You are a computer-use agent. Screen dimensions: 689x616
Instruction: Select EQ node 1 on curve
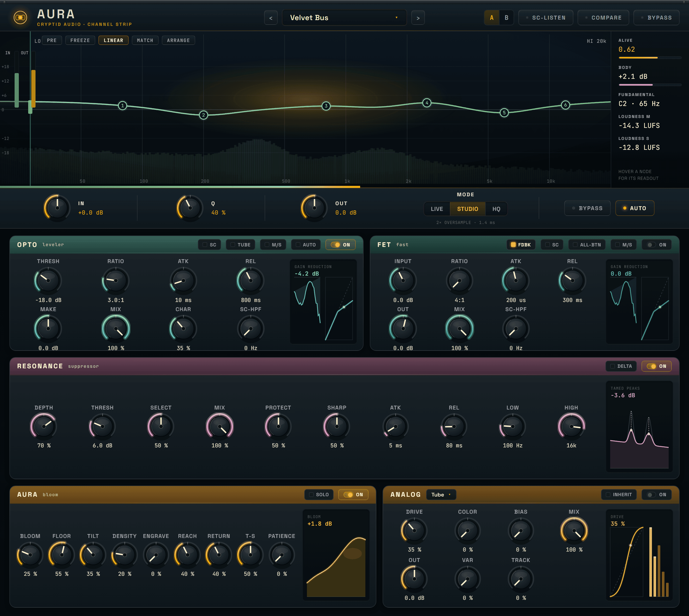pos(122,106)
